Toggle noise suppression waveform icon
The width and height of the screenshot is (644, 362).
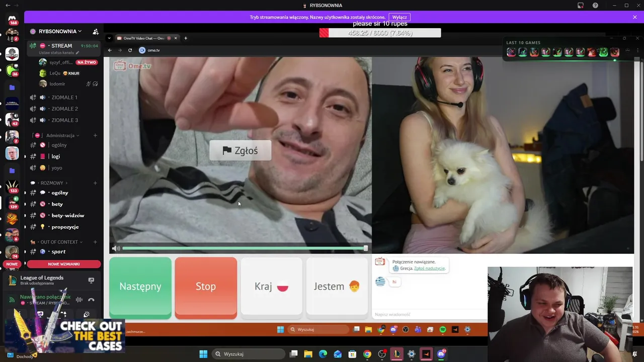point(79,300)
